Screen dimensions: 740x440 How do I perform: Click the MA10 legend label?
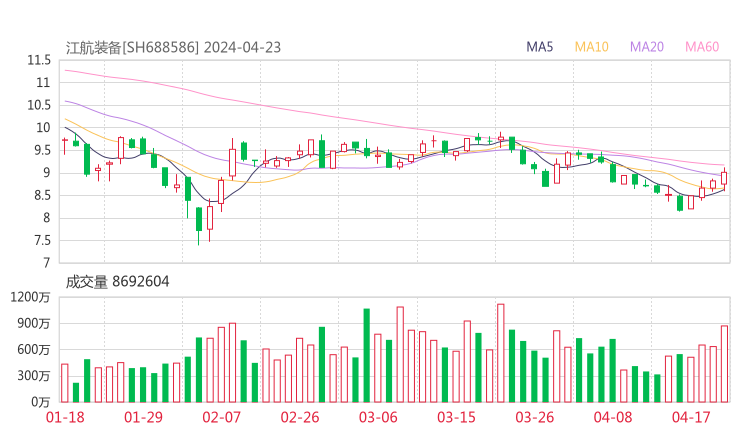(x=591, y=47)
